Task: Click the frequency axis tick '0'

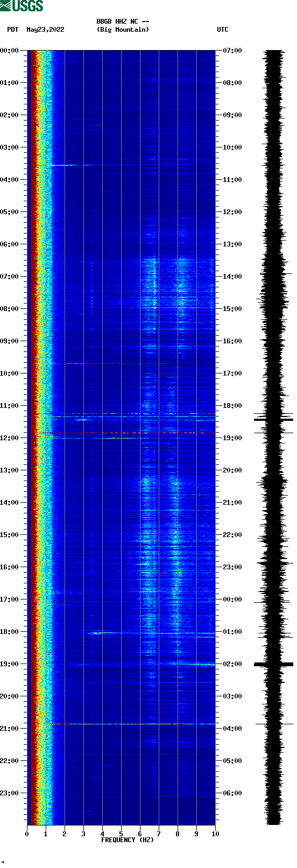Action: [x=27, y=834]
